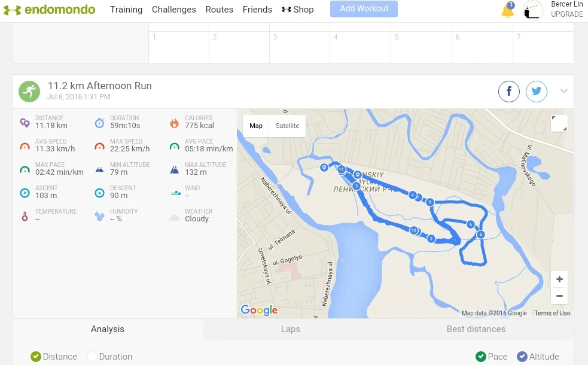Screen dimensions: 588x365
Task: Zoom in on the route map
Action: coord(559,279)
